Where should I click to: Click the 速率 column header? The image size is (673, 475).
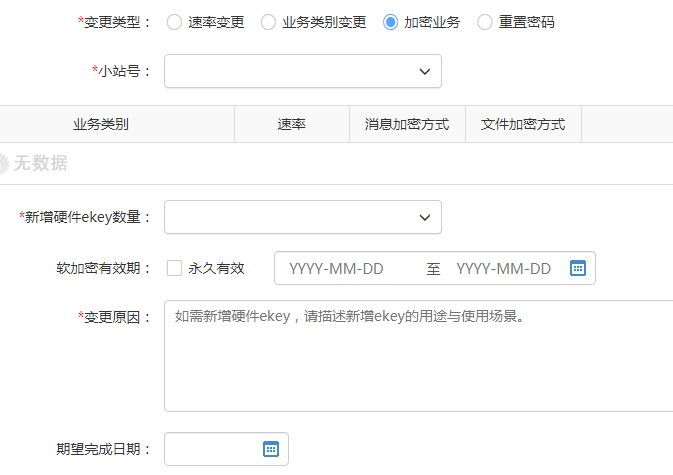click(x=292, y=124)
